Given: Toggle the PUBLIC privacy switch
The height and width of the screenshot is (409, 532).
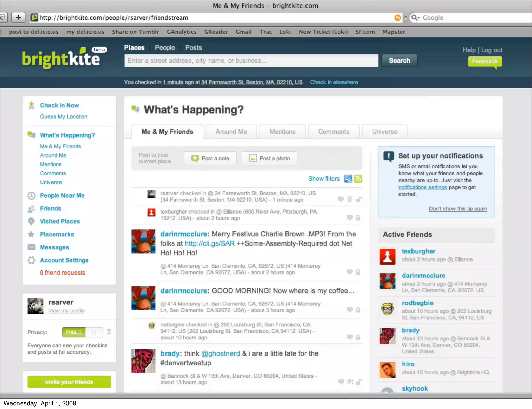Looking at the screenshot, I should [83, 332].
